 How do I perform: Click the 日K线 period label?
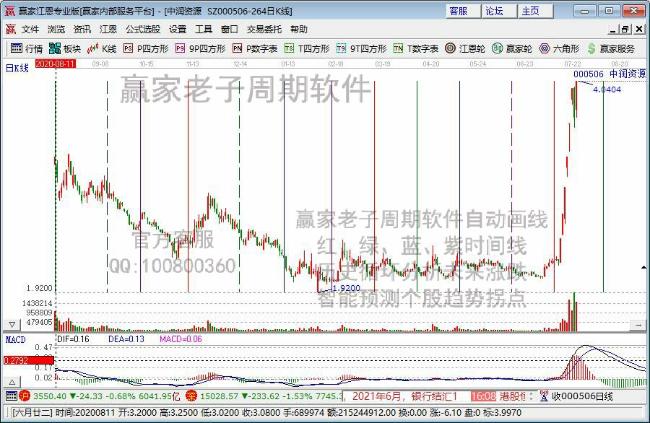(x=16, y=68)
